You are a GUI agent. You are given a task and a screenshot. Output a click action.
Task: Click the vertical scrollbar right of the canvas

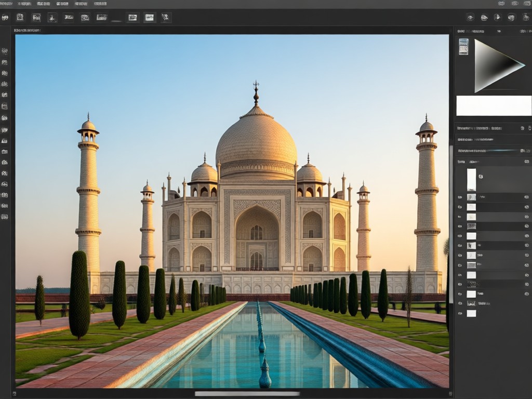point(451,224)
